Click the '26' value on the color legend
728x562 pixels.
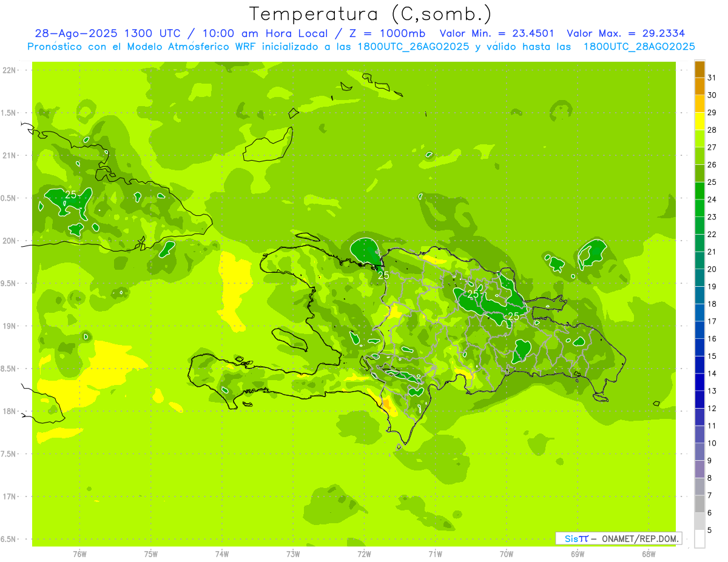(x=712, y=165)
